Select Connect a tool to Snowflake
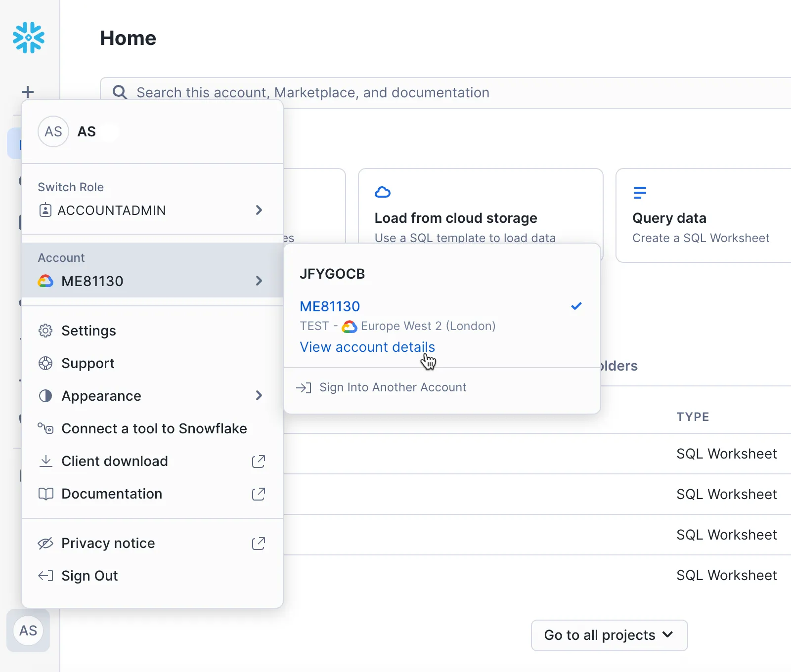This screenshot has width=791, height=672. (x=152, y=428)
